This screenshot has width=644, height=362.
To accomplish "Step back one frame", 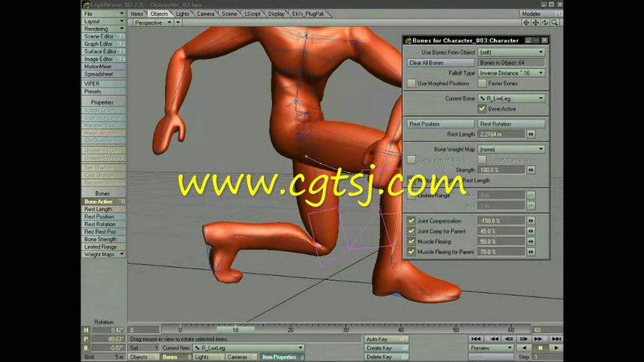I will 509,339.
